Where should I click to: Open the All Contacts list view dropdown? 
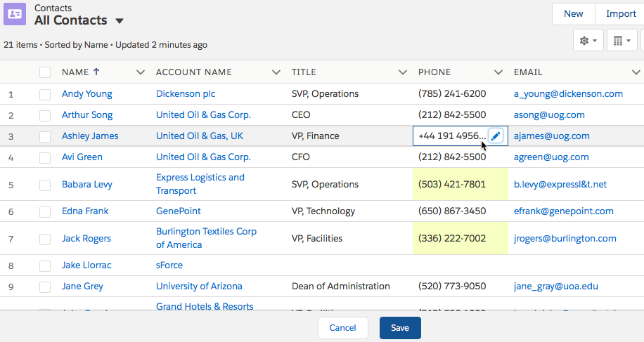pos(120,20)
